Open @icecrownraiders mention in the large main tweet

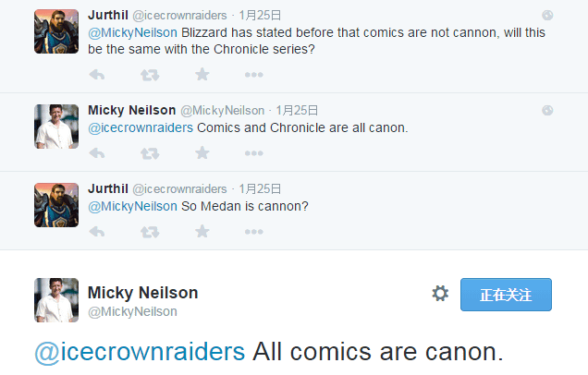(139, 352)
